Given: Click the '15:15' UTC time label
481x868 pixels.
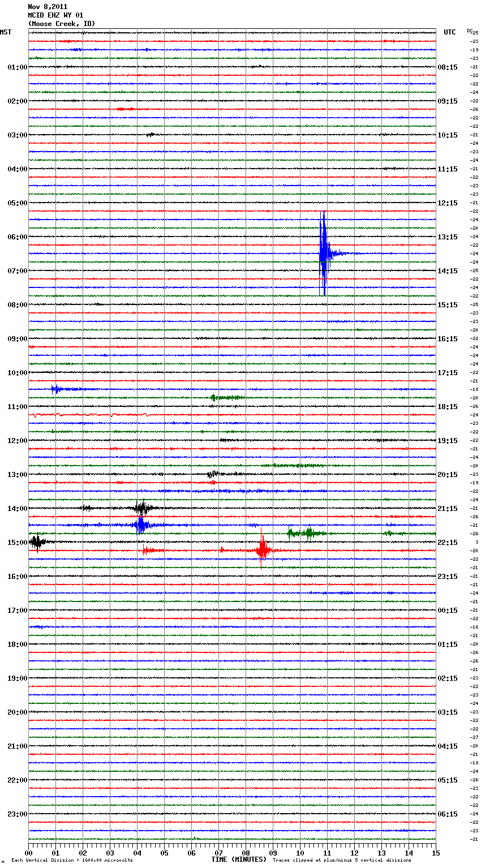Looking at the screenshot, I should click(448, 305).
